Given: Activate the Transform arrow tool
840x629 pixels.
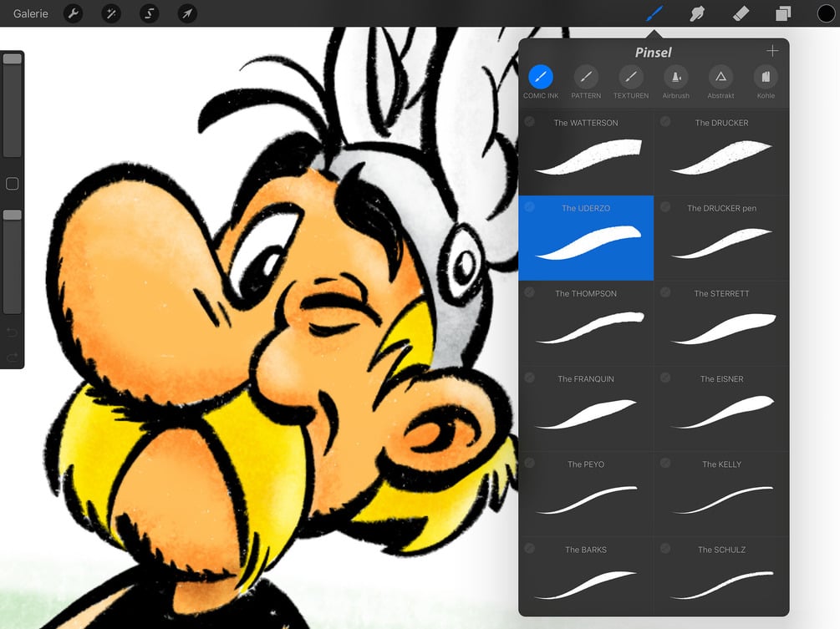Looking at the screenshot, I should pos(187,13).
